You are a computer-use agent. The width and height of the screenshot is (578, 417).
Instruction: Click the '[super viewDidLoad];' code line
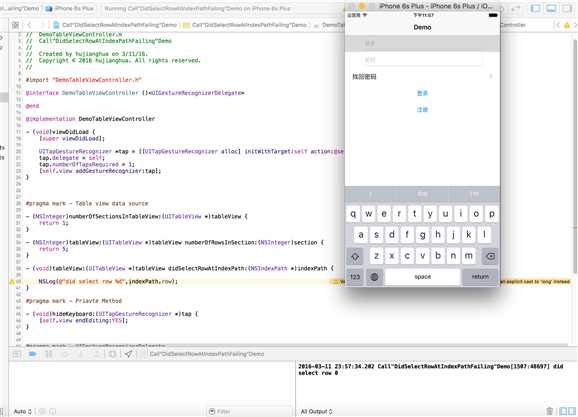[x=72, y=139]
